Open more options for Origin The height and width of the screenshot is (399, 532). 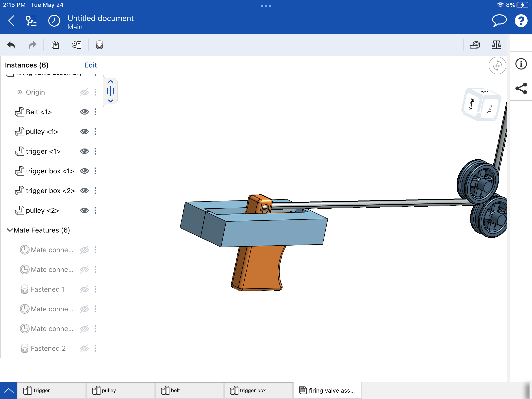tap(95, 92)
